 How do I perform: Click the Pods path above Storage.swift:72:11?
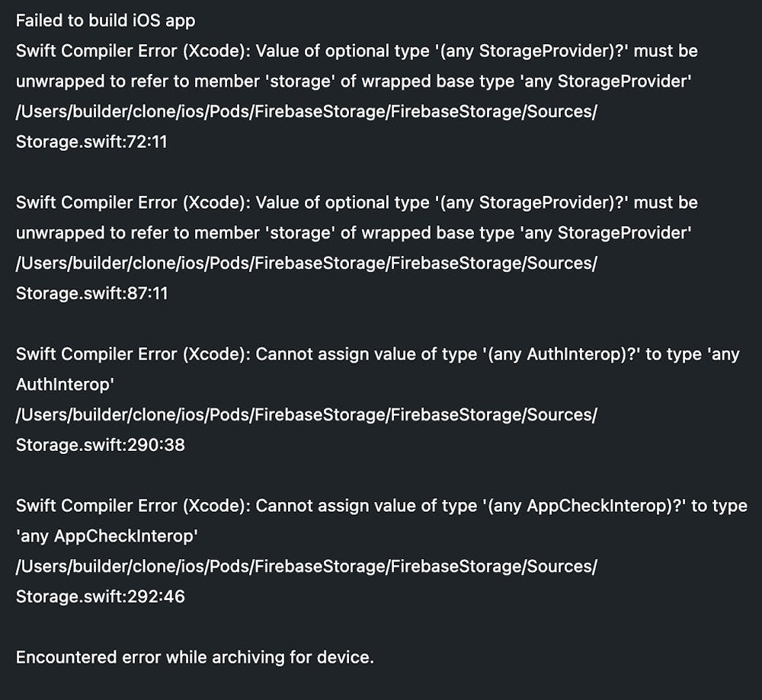(x=306, y=111)
